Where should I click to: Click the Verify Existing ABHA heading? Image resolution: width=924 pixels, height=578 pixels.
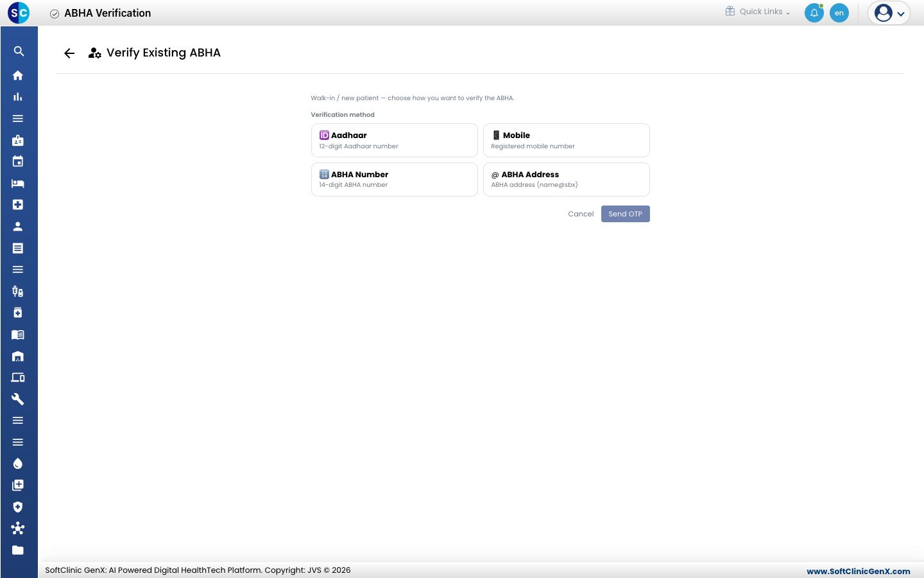164,53
